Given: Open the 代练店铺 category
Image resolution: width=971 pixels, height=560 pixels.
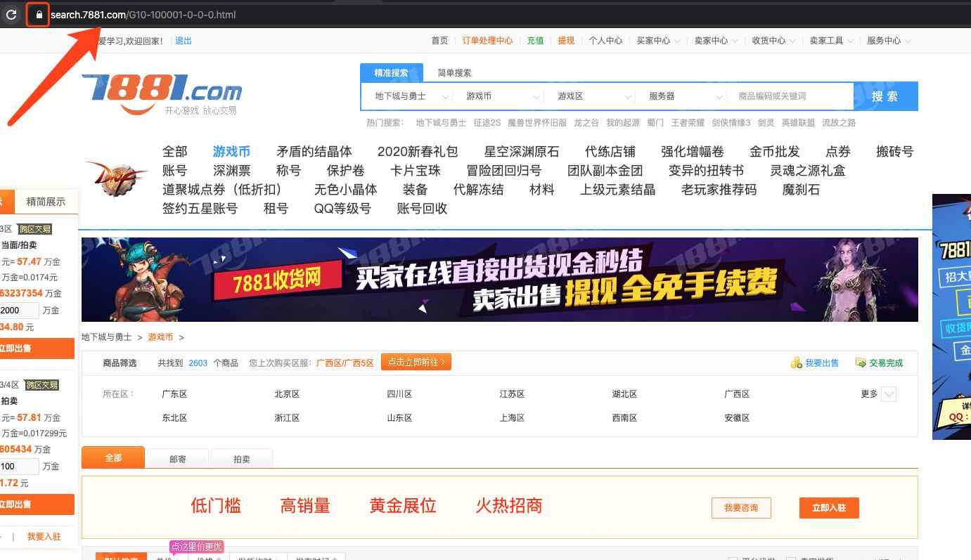Looking at the screenshot, I should 610,152.
